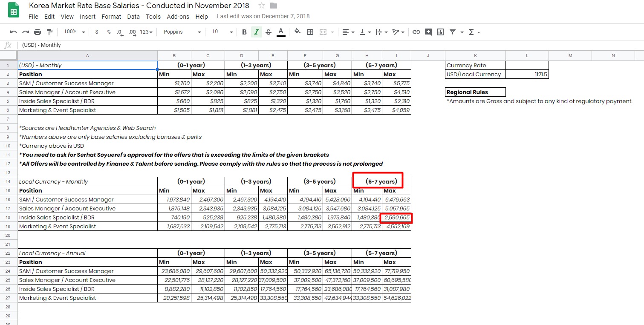Click the Fill color bucket icon
The image size is (644, 325).
[297, 32]
